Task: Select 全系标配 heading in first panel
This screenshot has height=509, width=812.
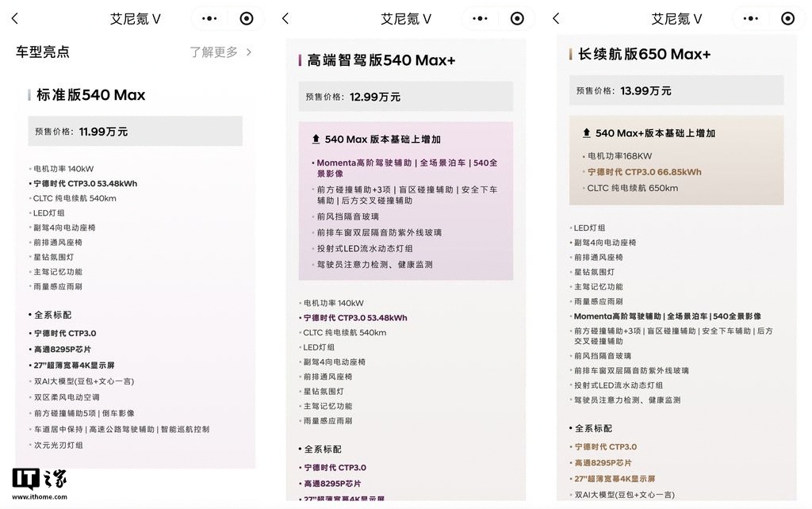Action: coord(53,315)
